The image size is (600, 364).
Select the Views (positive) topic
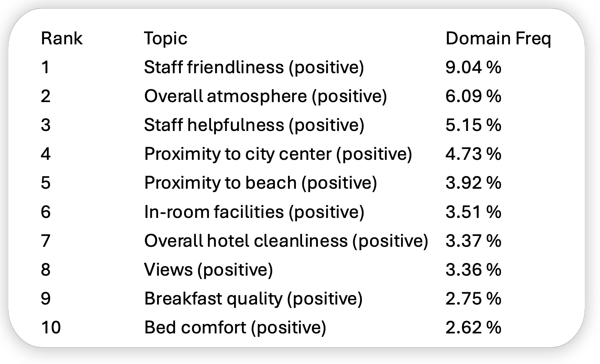208,269
